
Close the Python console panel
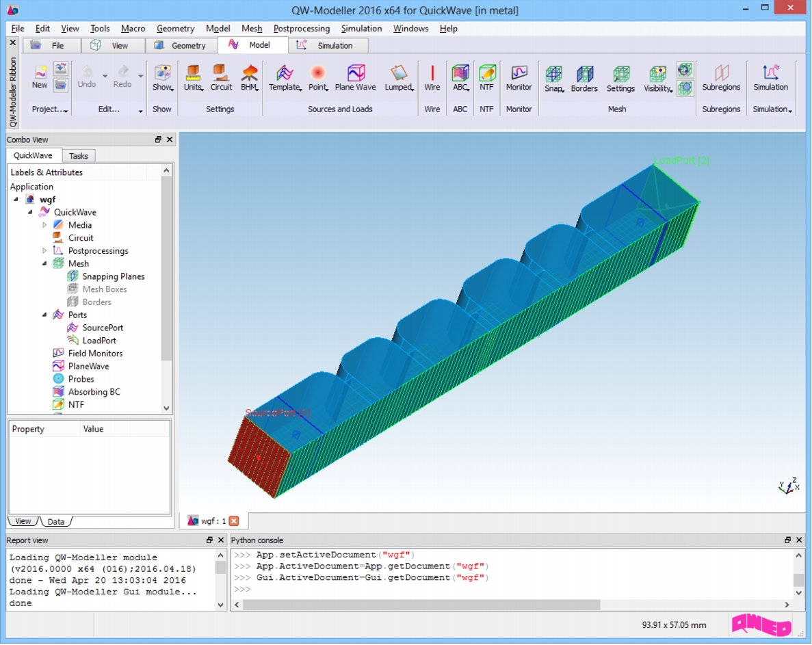(x=799, y=540)
